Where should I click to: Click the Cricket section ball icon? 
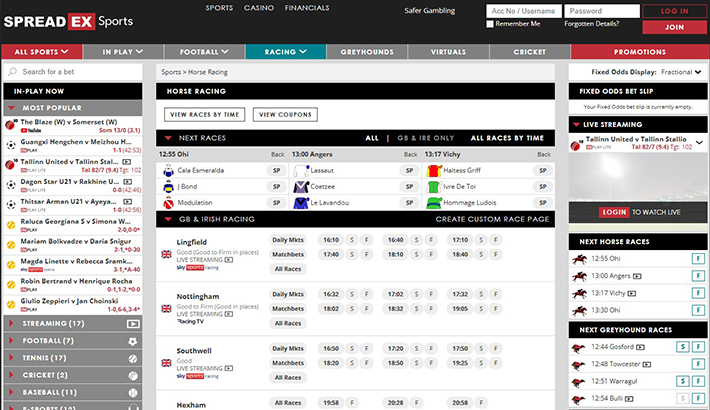(x=133, y=376)
